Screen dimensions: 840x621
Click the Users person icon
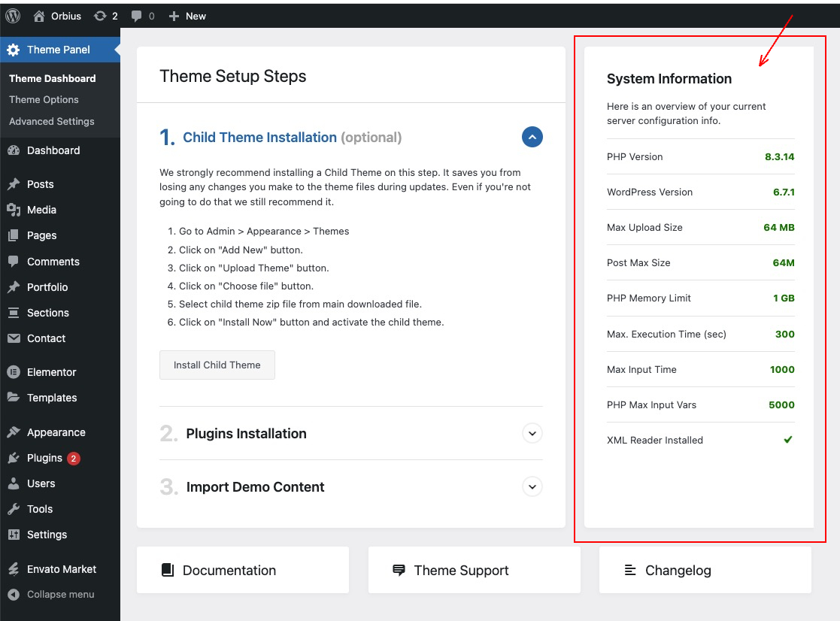(x=14, y=483)
